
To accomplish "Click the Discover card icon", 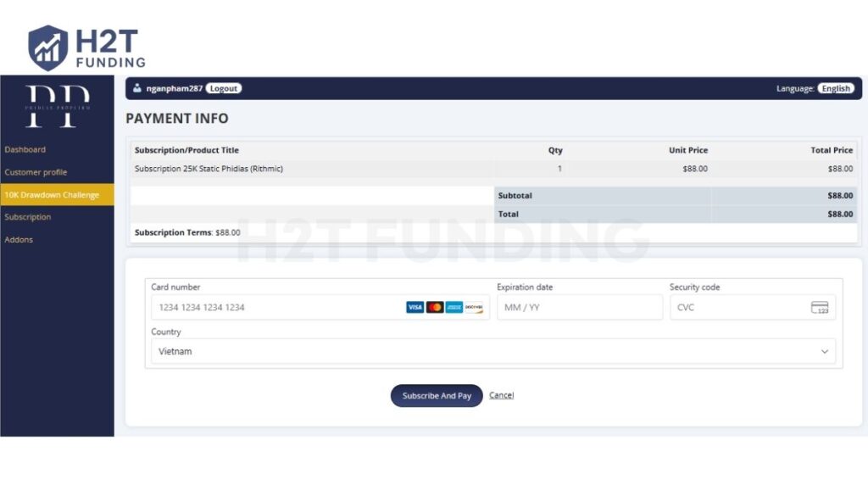I will [474, 307].
